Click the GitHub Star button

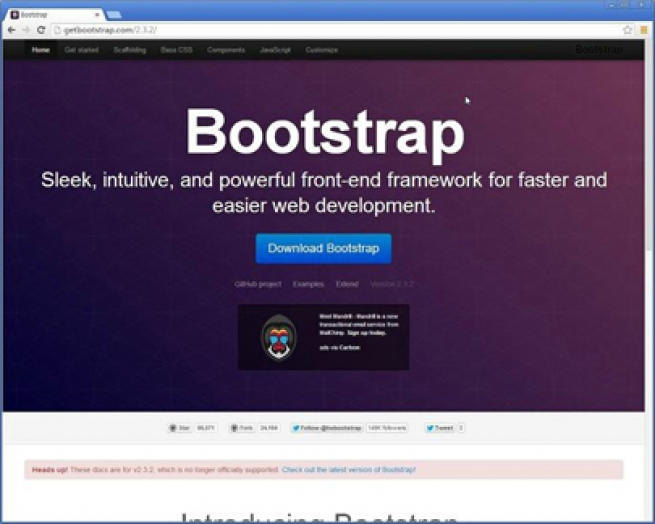click(x=180, y=428)
